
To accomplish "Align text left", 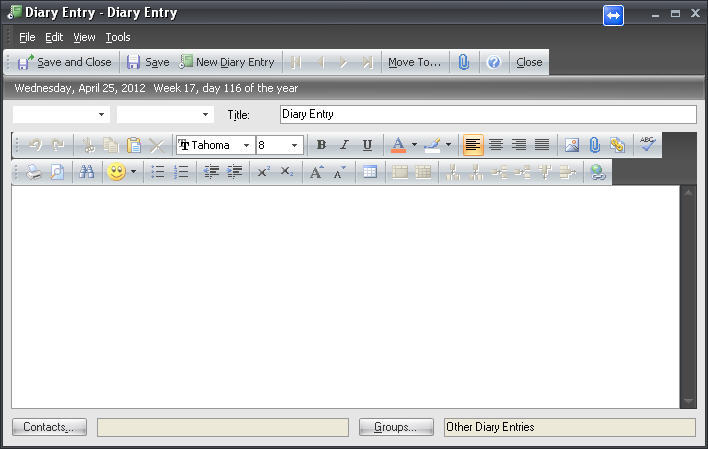I will tap(473, 145).
